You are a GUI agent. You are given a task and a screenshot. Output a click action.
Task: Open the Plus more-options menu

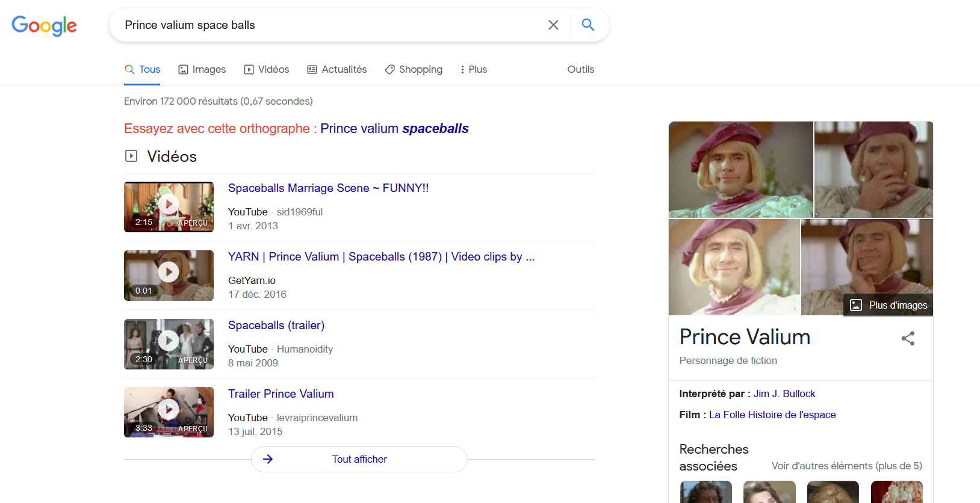coord(473,69)
